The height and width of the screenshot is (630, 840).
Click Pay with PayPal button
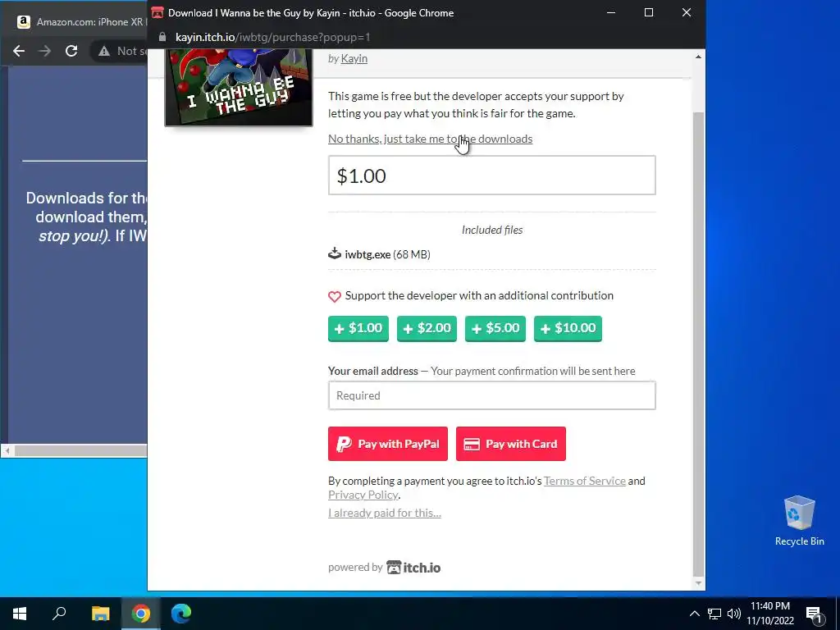tap(388, 444)
